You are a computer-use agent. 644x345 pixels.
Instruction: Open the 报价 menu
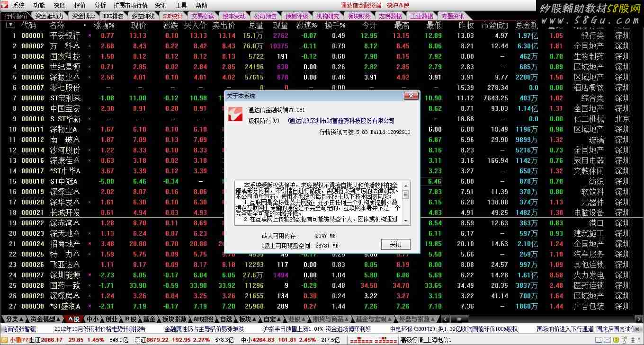[x=80, y=5]
